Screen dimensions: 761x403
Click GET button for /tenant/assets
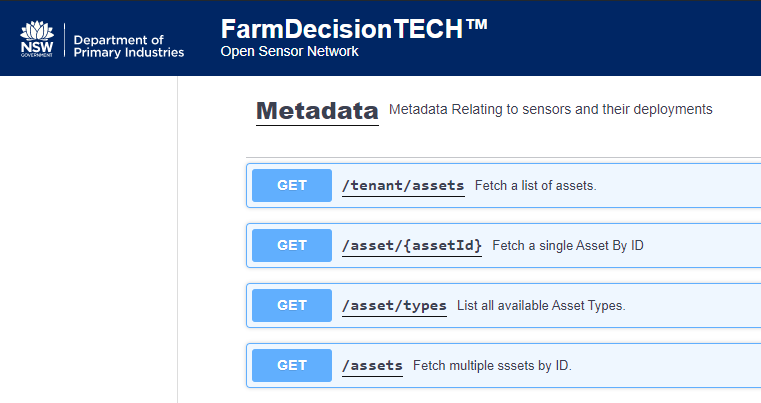[292, 185]
